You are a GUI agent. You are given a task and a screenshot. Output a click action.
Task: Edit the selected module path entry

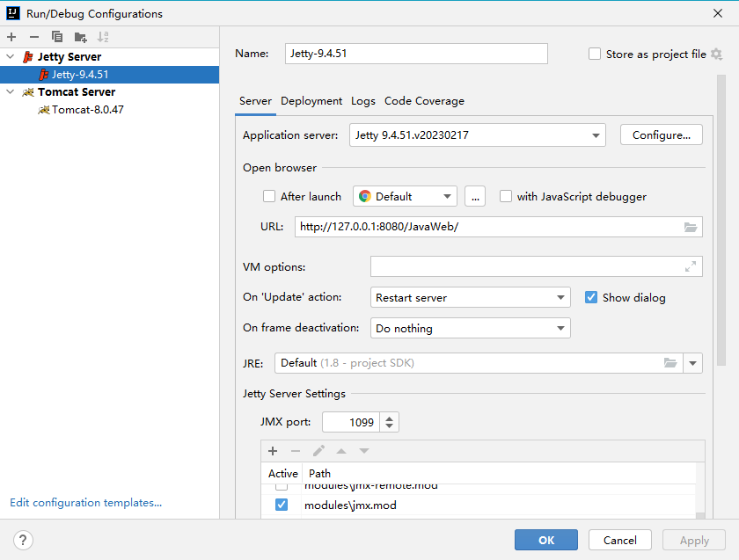point(318,451)
